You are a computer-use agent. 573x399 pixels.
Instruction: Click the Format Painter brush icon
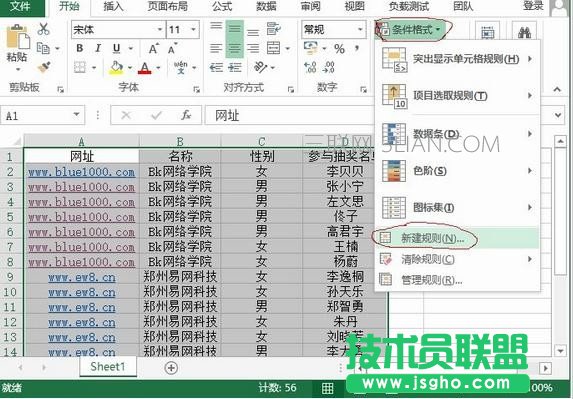(44, 67)
